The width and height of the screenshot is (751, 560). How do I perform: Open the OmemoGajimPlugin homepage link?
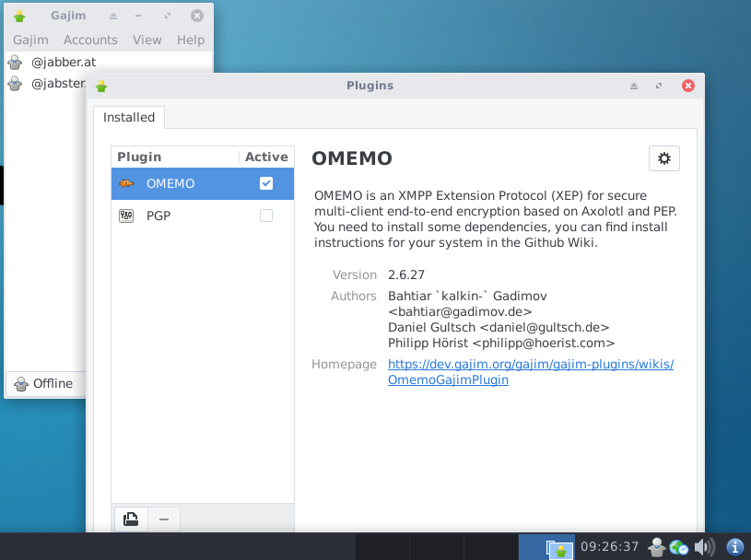(x=531, y=372)
